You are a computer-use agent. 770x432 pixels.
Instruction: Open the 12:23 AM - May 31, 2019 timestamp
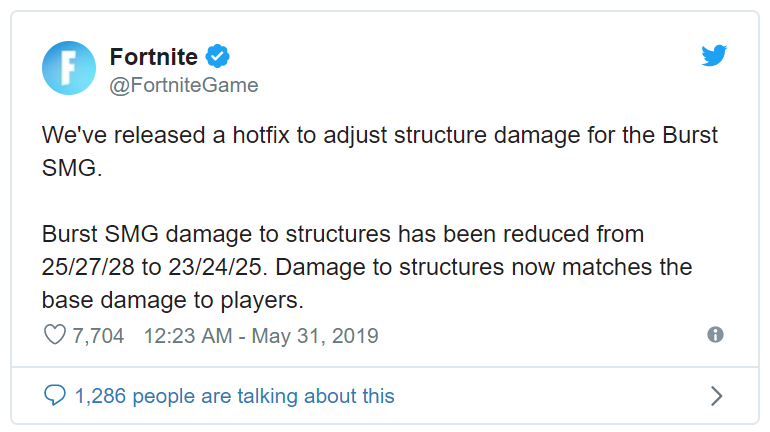261,336
